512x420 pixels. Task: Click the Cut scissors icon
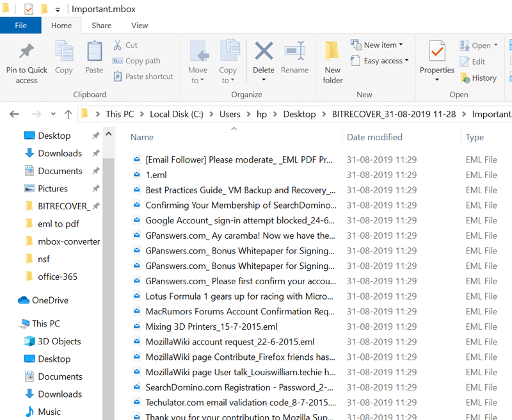118,45
